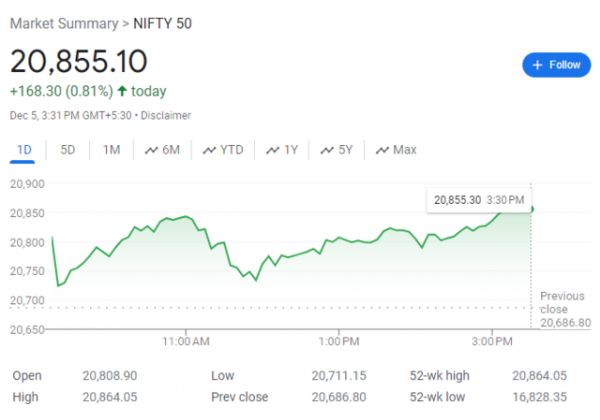
Task: Click the trend icon beside 6M
Action: pos(151,150)
